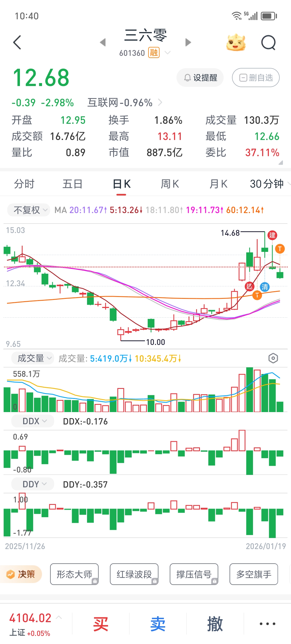Go to previous stock with left triangle
The image size is (291, 644).
(x=103, y=42)
